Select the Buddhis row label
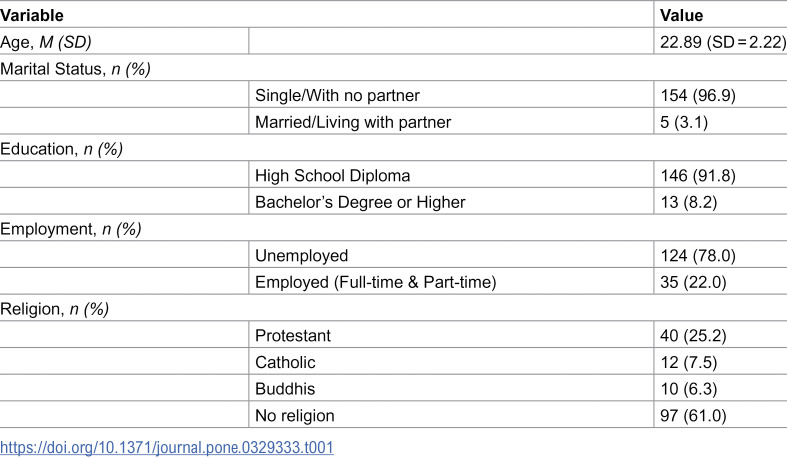The width and height of the screenshot is (787, 458). (x=285, y=389)
